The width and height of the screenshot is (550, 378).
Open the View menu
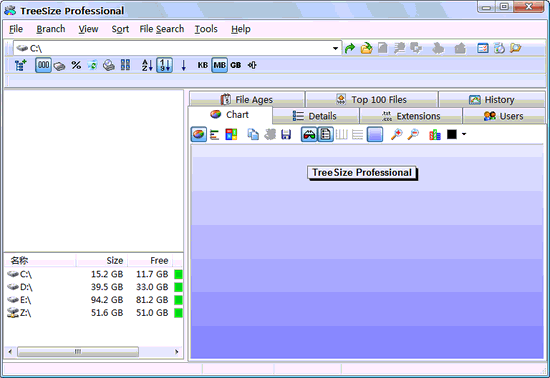[x=88, y=29]
